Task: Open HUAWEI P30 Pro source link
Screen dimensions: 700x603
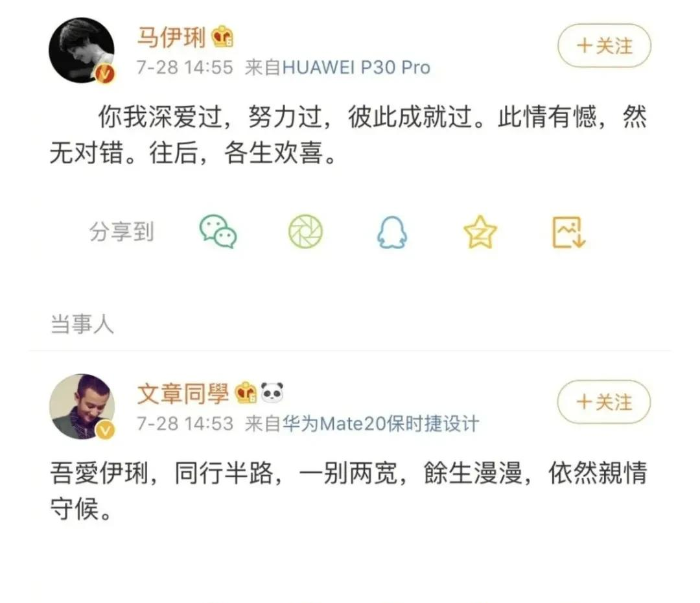Action: (x=356, y=67)
